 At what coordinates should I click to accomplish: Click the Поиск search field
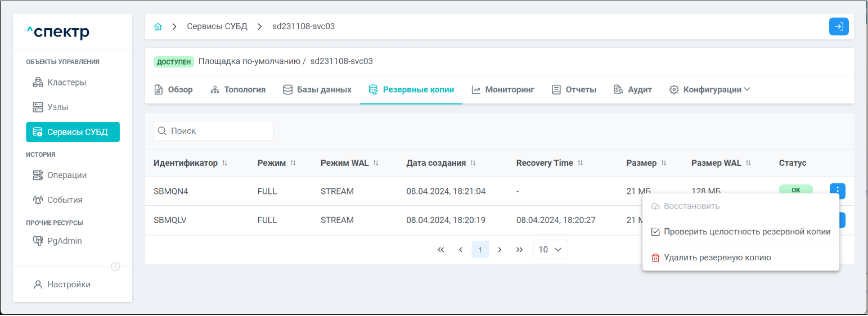[x=214, y=130]
